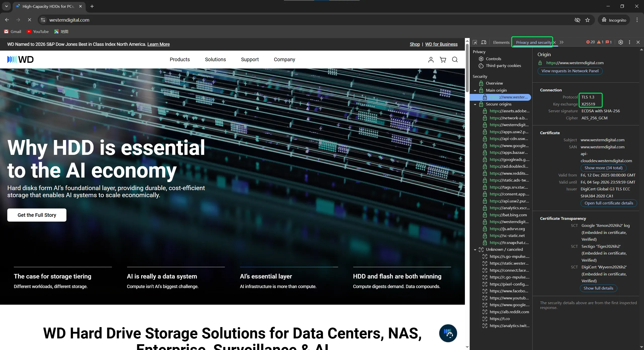Viewport: 644px width, 350px height.
Task: Click the DevTools warning count badge
Action: [600, 42]
